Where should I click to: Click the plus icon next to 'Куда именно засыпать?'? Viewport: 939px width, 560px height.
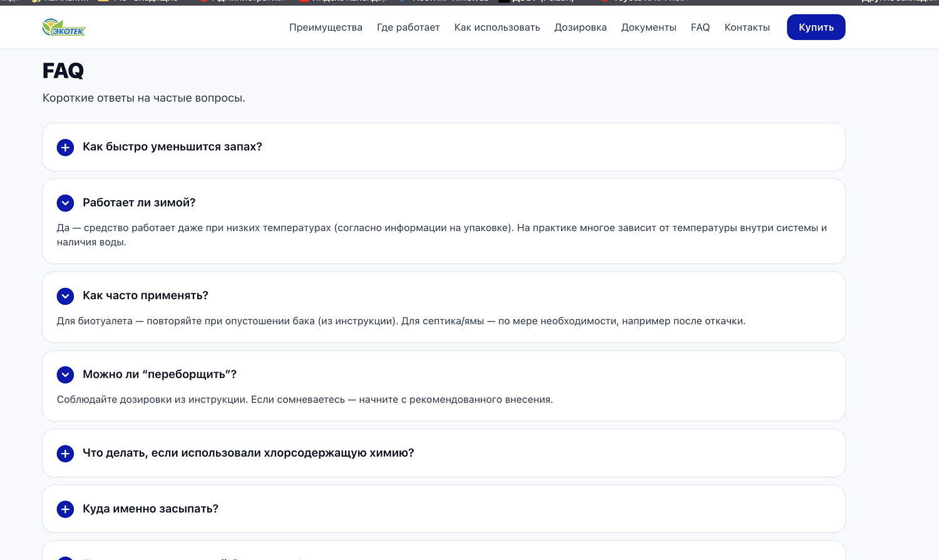65,509
